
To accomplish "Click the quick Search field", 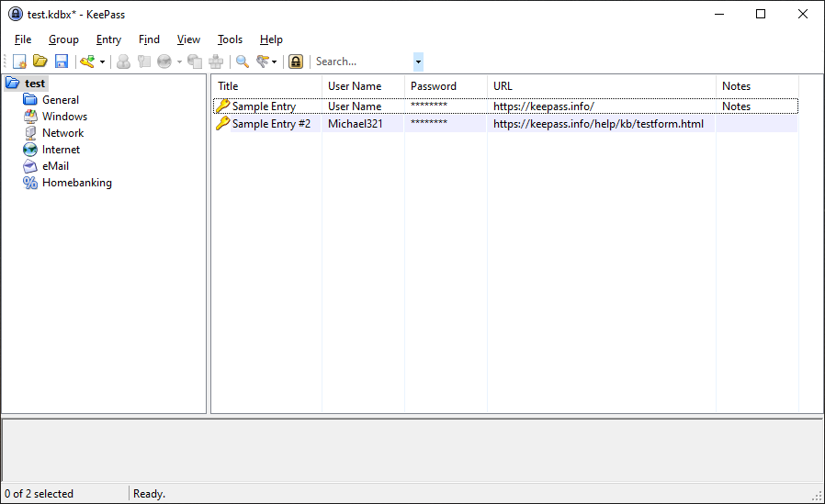I will [364, 62].
